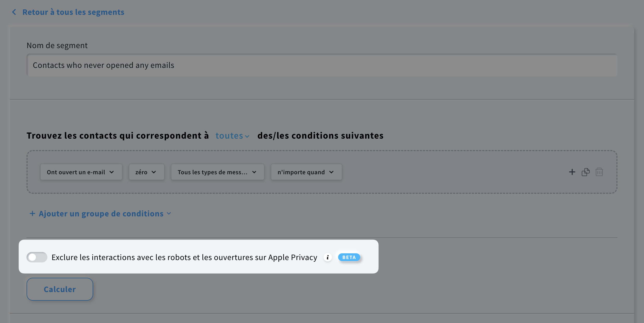Click the BETA badge

coord(349,257)
